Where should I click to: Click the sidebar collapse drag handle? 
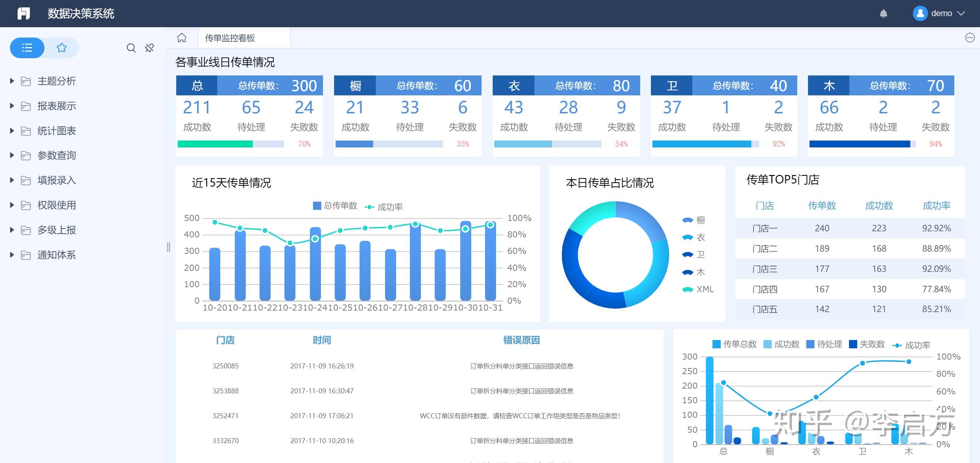169,247
